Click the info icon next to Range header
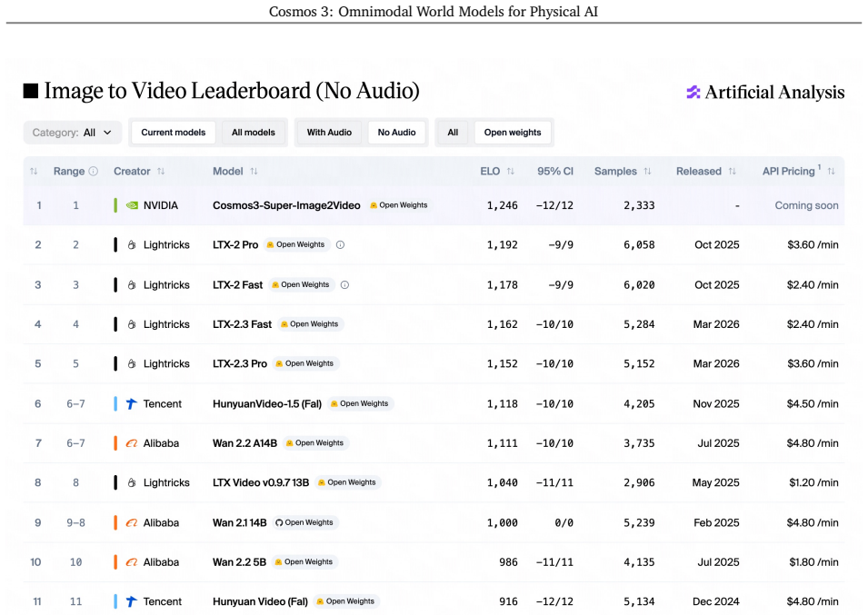The width and height of the screenshot is (868, 615). coord(94,171)
